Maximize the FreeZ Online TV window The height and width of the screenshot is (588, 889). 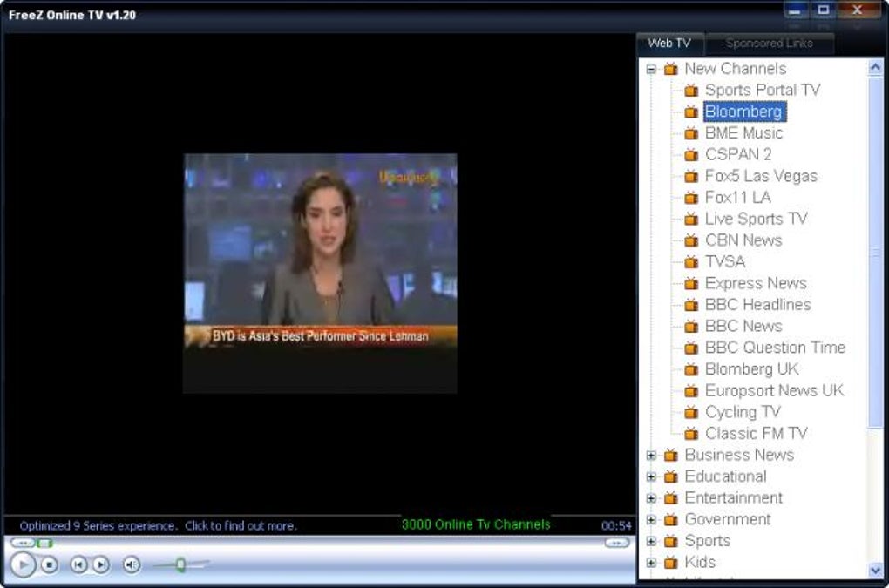coord(824,10)
